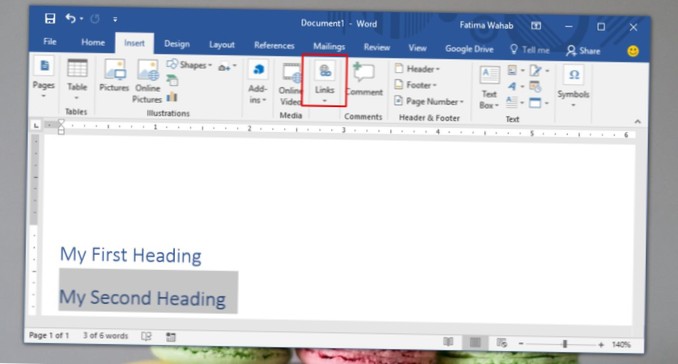Switch to Web Layout view
Screen dimensions: 678x364
point(502,343)
